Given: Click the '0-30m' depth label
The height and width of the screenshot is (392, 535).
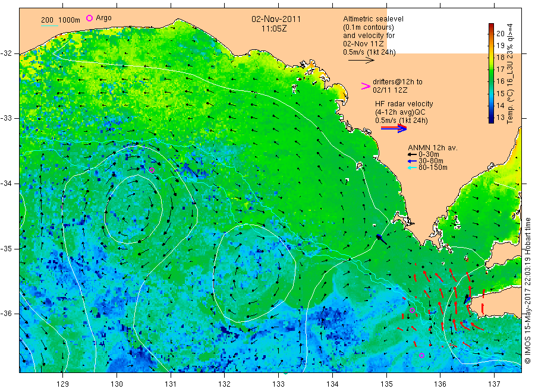Looking at the screenshot, I should pyautogui.click(x=429, y=154).
